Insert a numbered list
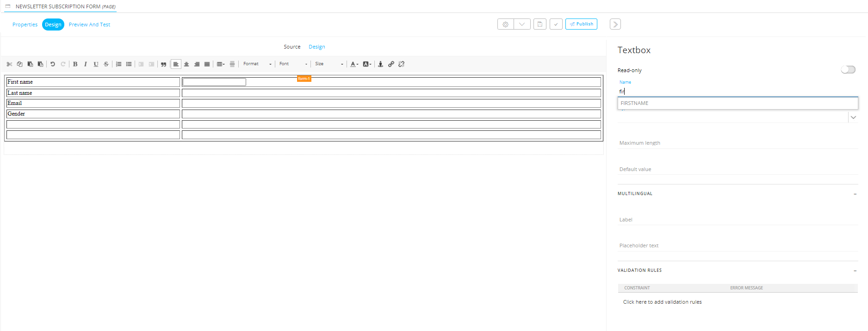Image resolution: width=868 pixels, height=331 pixels. point(118,64)
